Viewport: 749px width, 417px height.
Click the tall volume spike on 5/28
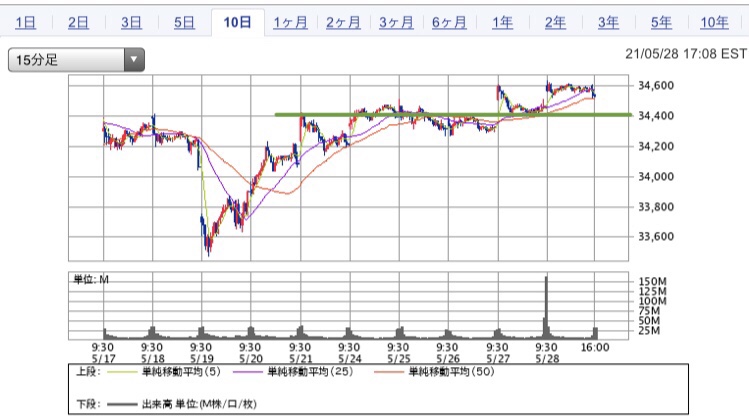click(x=546, y=306)
